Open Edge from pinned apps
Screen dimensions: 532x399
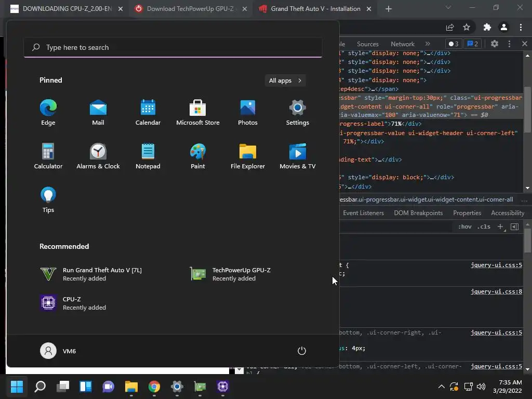[x=48, y=112]
